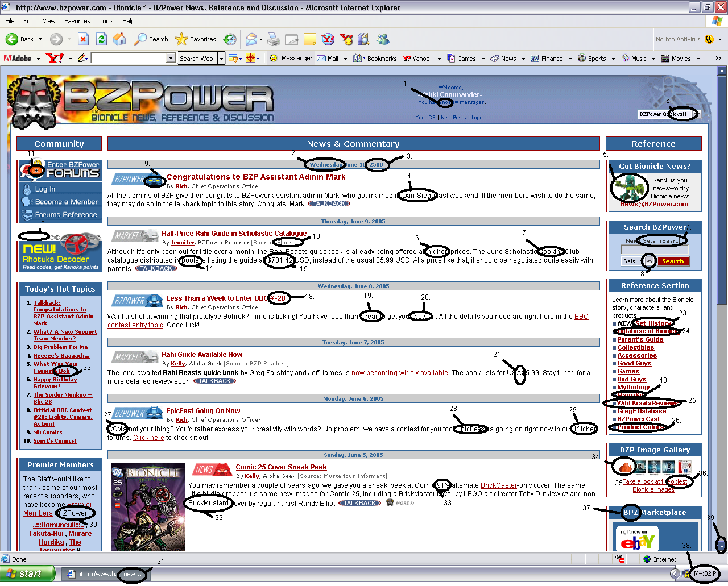Open the IE Search magnifier button
The width and height of the screenshot is (728, 586).
151,39
